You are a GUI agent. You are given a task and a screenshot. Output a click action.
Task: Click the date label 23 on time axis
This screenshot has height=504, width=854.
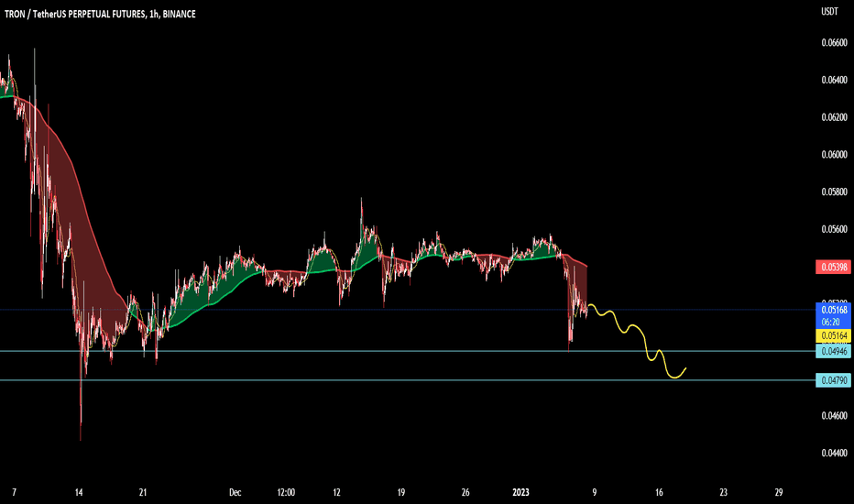pos(723,493)
